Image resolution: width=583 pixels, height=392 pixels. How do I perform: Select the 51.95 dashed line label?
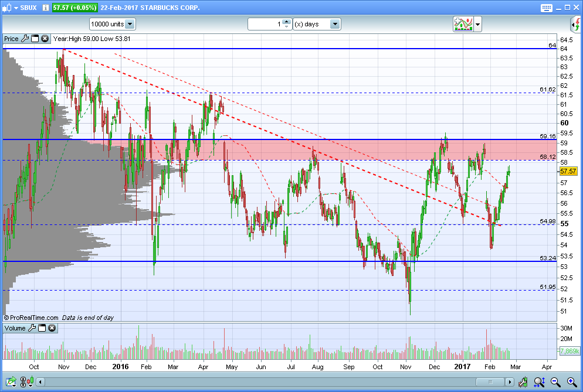(x=548, y=287)
